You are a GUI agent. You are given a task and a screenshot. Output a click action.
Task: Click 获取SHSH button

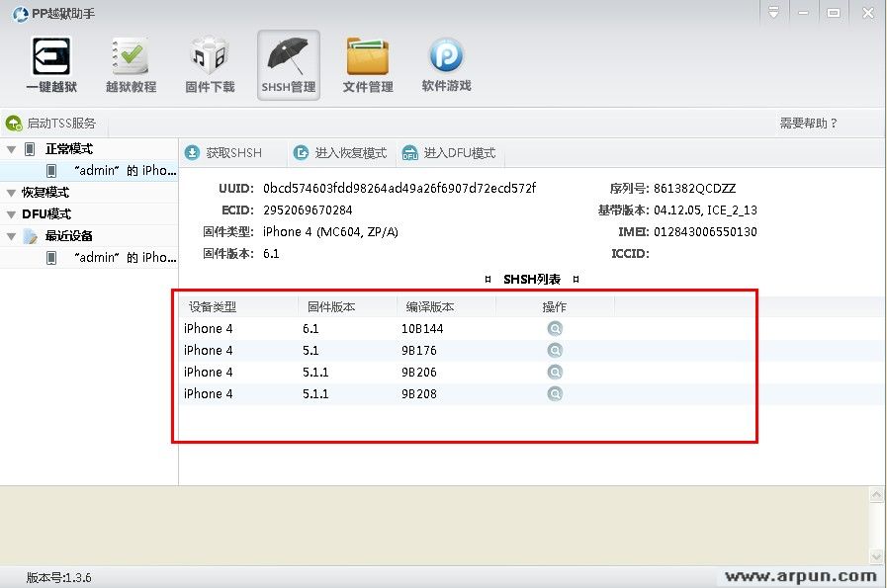(223, 152)
